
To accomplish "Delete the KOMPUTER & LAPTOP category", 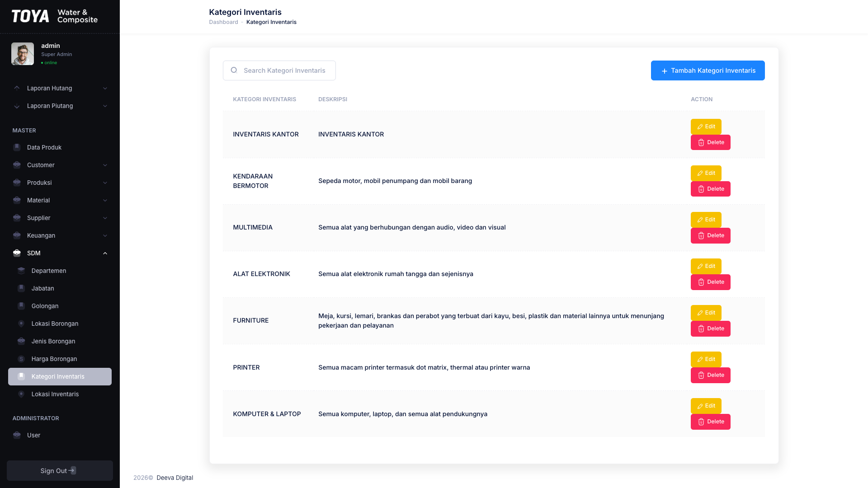I will 710,422.
